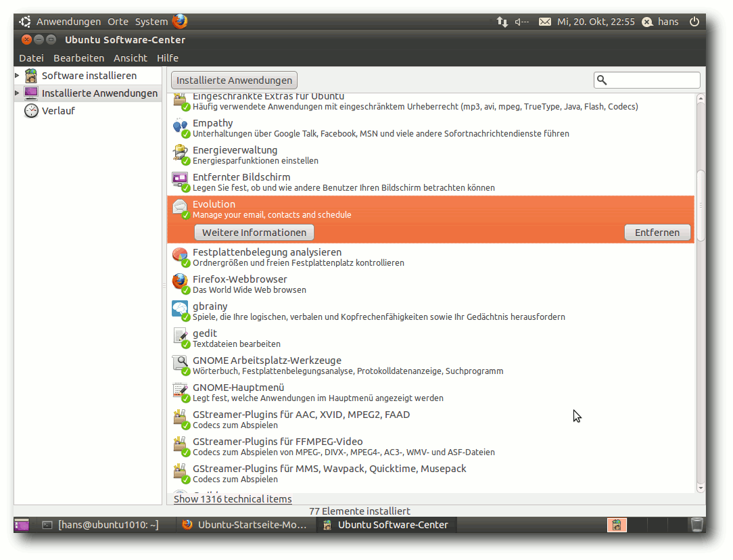Expand the Installierte Anwendungen tree item
The image size is (733, 560).
(18, 93)
